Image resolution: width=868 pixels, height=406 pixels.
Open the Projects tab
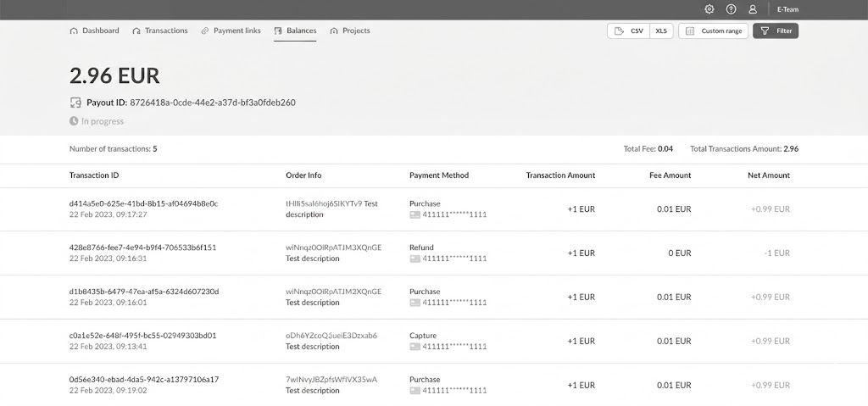point(350,31)
